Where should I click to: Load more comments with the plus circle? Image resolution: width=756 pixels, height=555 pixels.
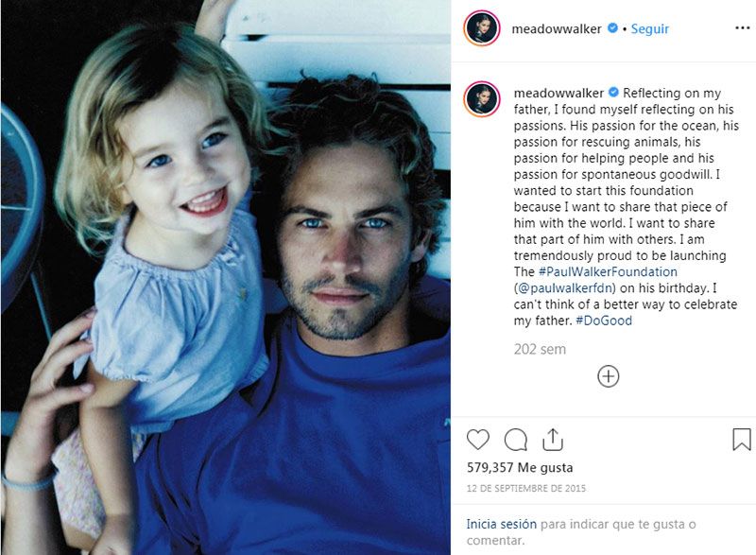point(608,376)
